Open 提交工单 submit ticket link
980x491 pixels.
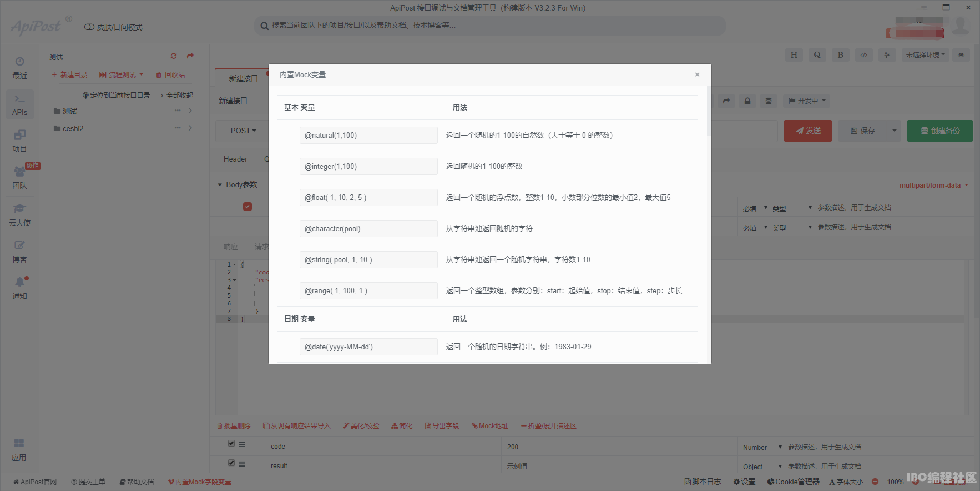88,482
